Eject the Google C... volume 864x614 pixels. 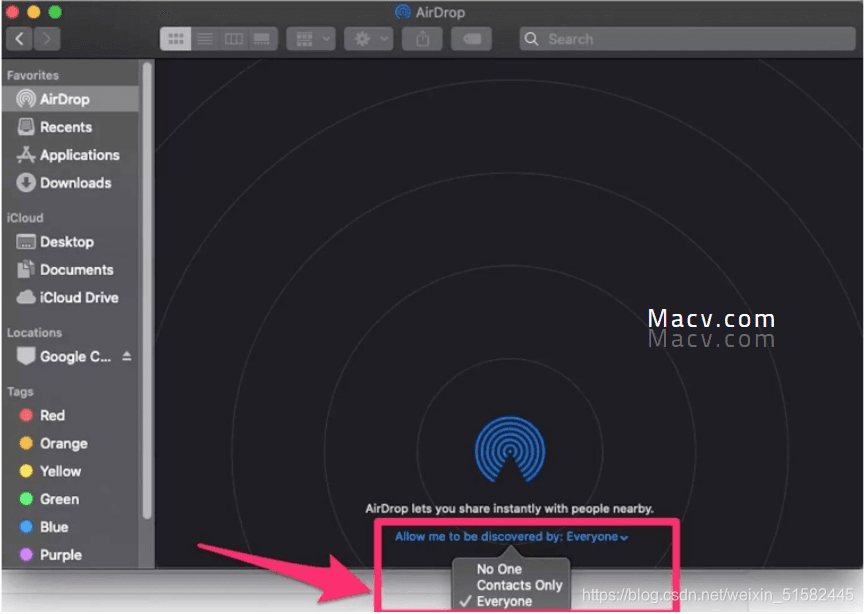point(127,356)
